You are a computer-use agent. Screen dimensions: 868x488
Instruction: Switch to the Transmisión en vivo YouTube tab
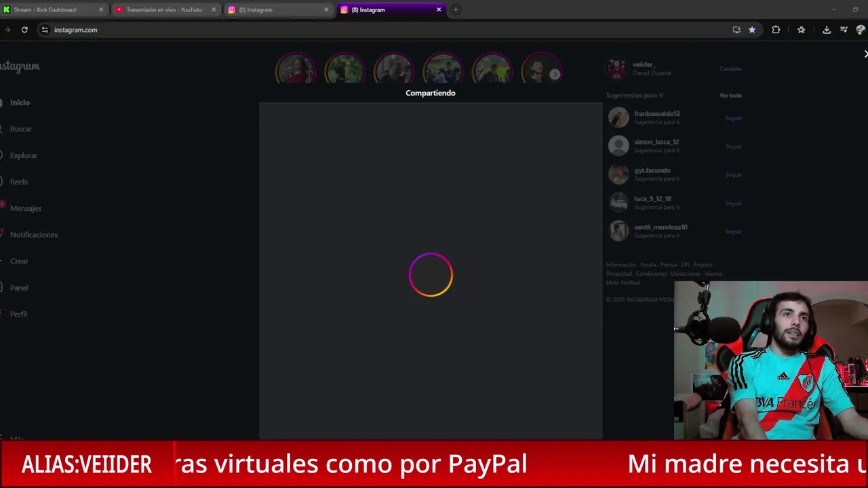(165, 9)
